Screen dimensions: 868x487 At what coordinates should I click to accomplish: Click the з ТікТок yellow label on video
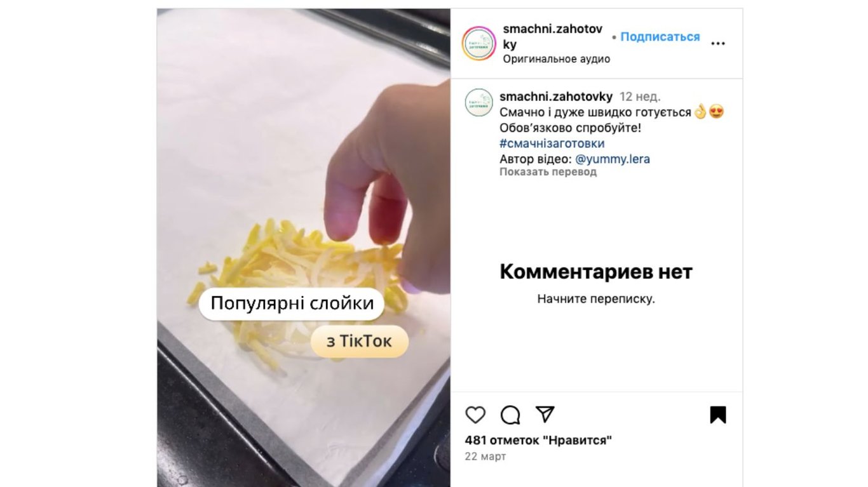359,342
